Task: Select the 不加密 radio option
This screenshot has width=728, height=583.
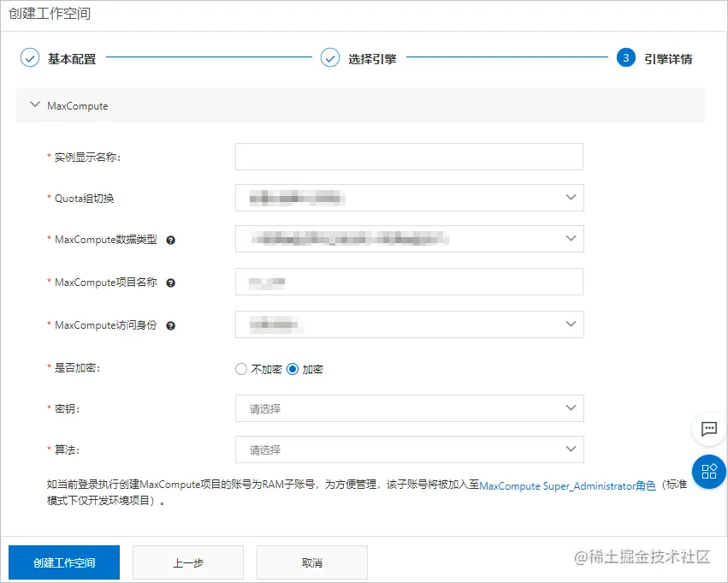Action: (241, 369)
